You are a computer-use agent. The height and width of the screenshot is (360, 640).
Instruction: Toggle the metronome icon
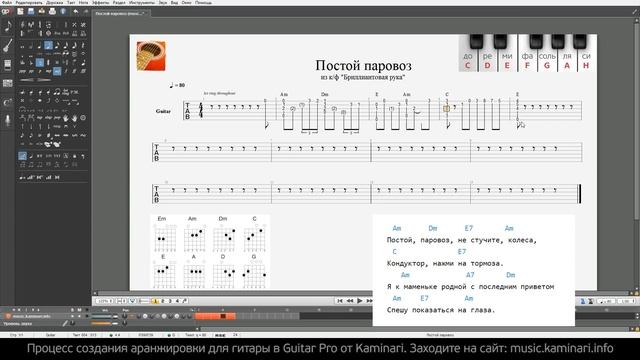point(582,301)
